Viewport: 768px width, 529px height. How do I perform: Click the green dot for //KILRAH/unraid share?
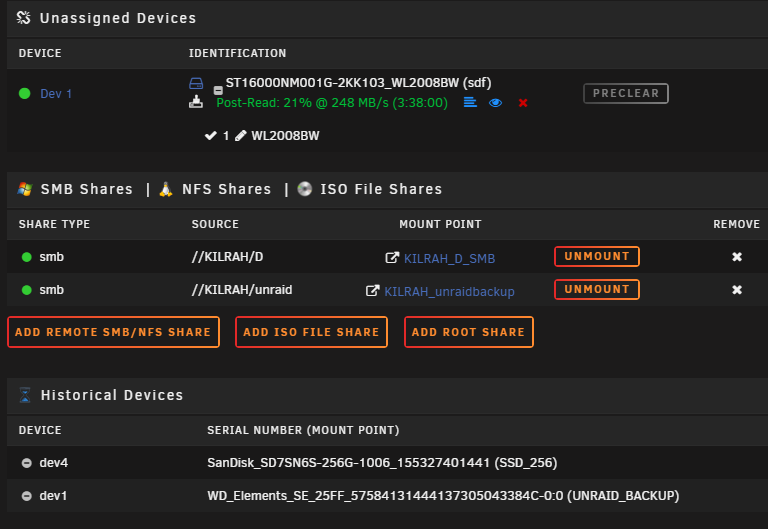pyautogui.click(x=27, y=290)
